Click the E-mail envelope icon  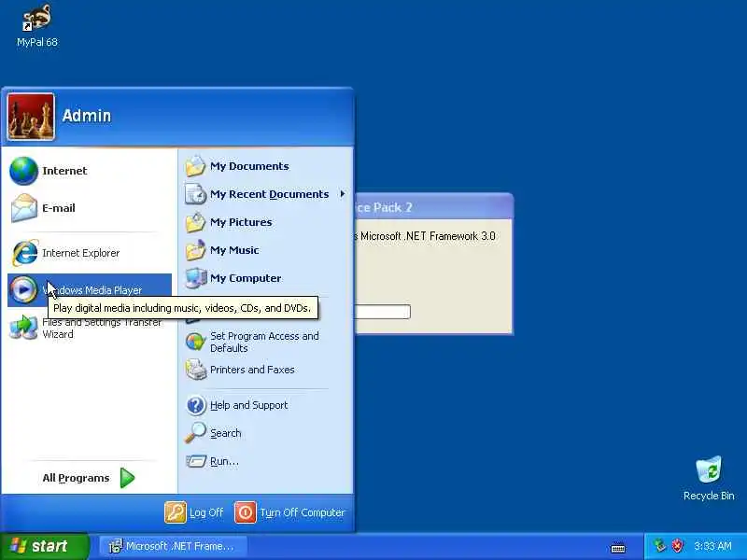24,208
